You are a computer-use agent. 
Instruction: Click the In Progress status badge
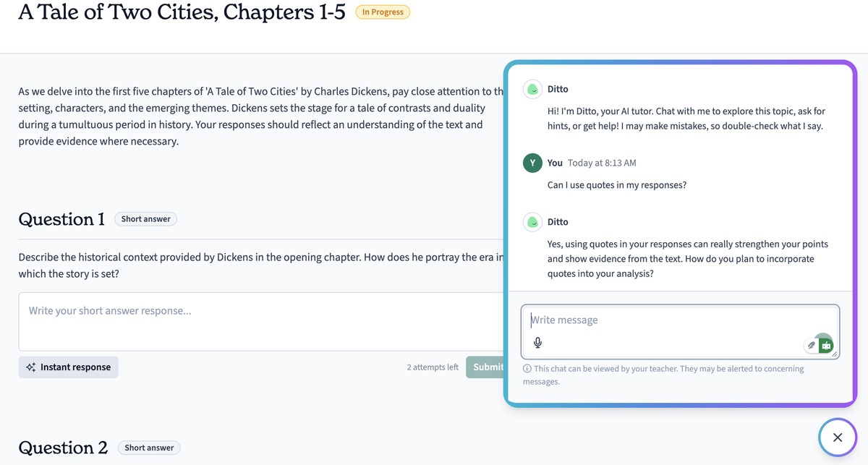[x=383, y=12]
